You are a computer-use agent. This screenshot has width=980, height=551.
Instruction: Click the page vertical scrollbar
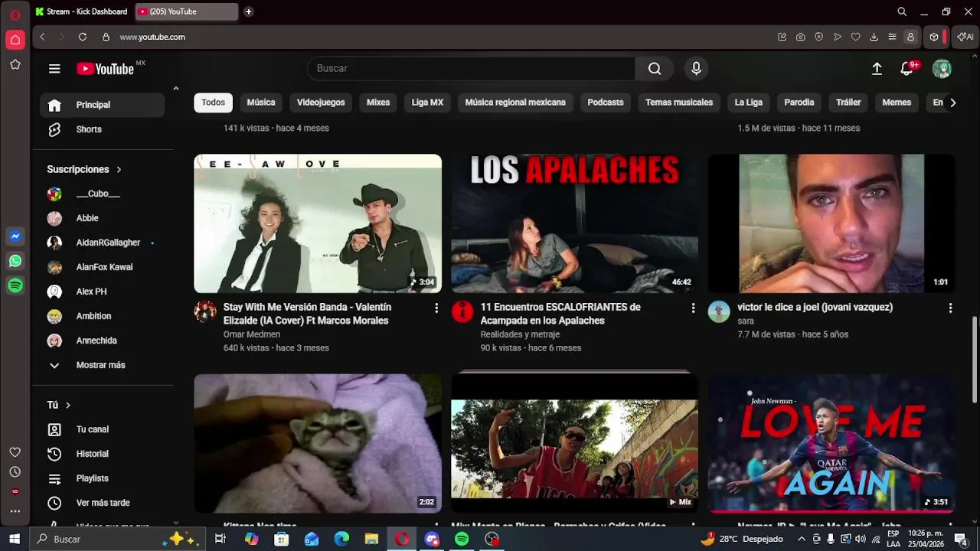(x=975, y=360)
